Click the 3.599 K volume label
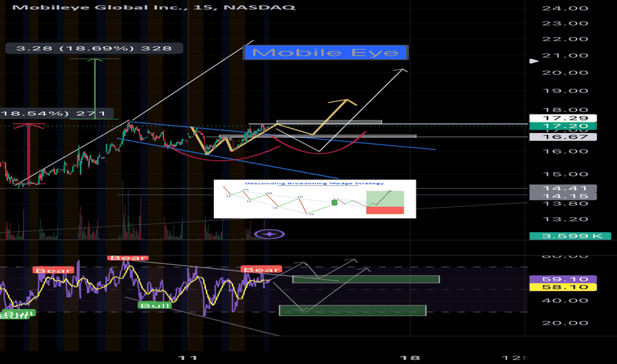The width and height of the screenshot is (617, 364). (570, 236)
